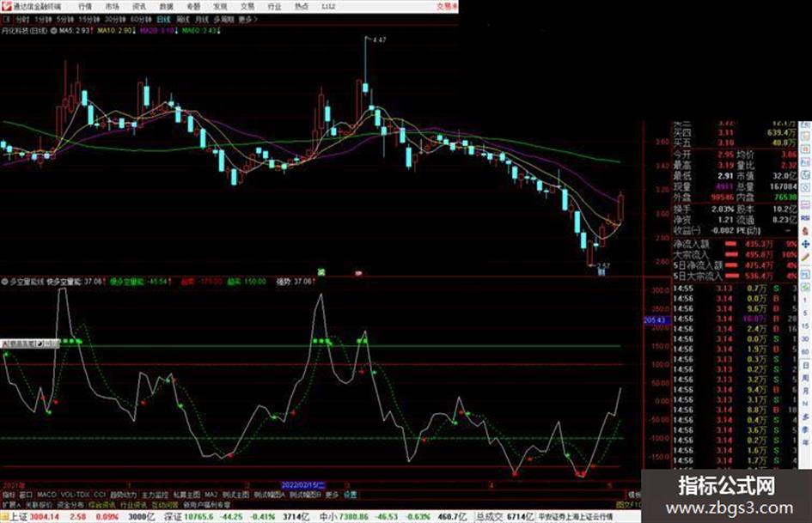Open the 关联报价 tab

(40, 505)
